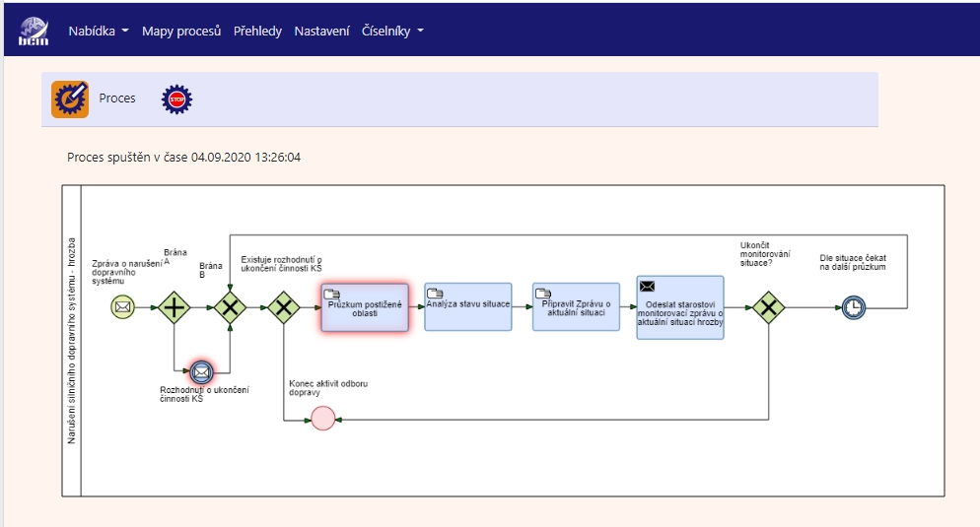Viewport: 980px width, 527px height.
Task: Expand the Číselníky dropdown menu
Action: tap(392, 32)
